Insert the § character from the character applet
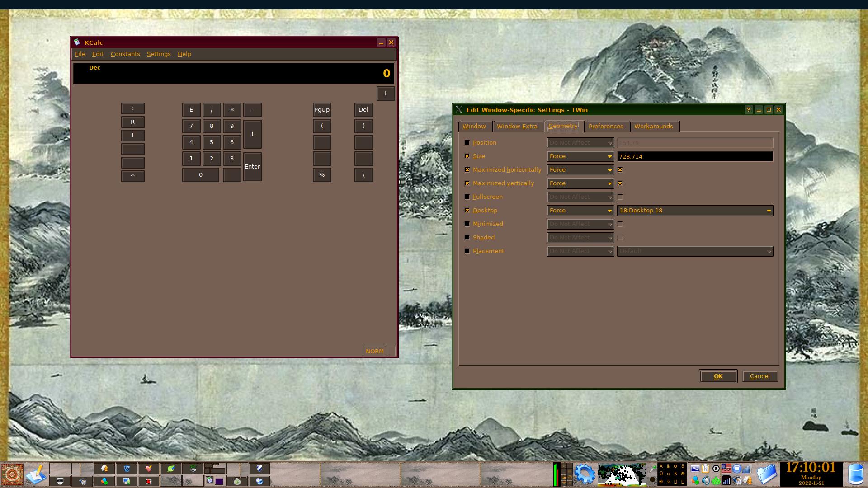868x488 pixels. [668, 482]
